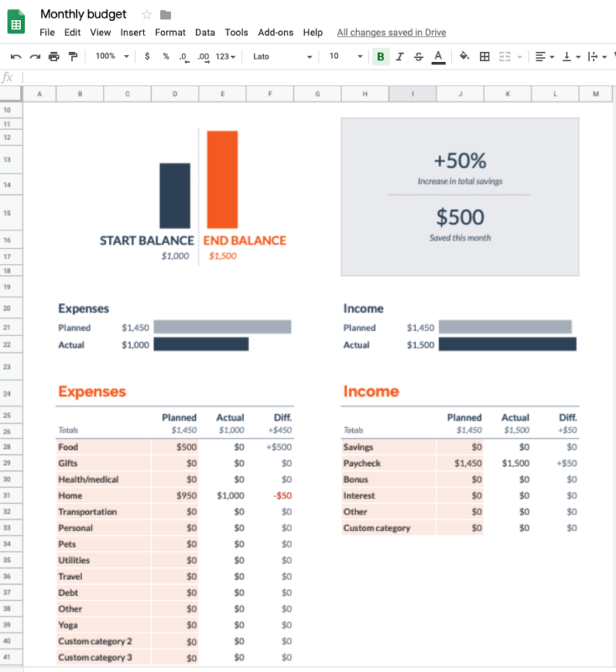Image resolution: width=616 pixels, height=672 pixels.
Task: Click the +50% savings increase text
Action: tap(460, 161)
